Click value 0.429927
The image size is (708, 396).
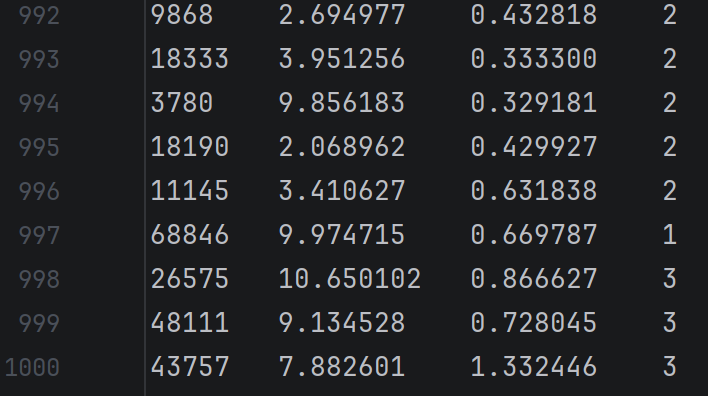[x=534, y=147]
